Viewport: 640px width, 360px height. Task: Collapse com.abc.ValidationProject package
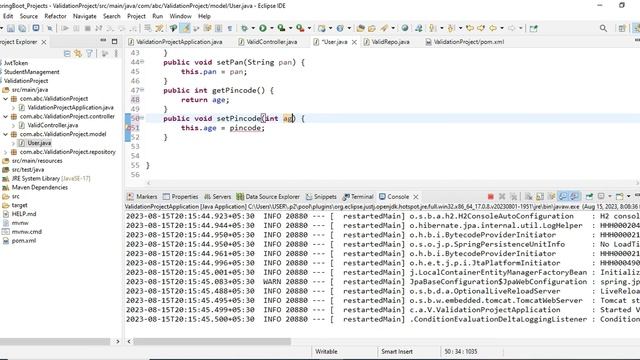[6, 99]
